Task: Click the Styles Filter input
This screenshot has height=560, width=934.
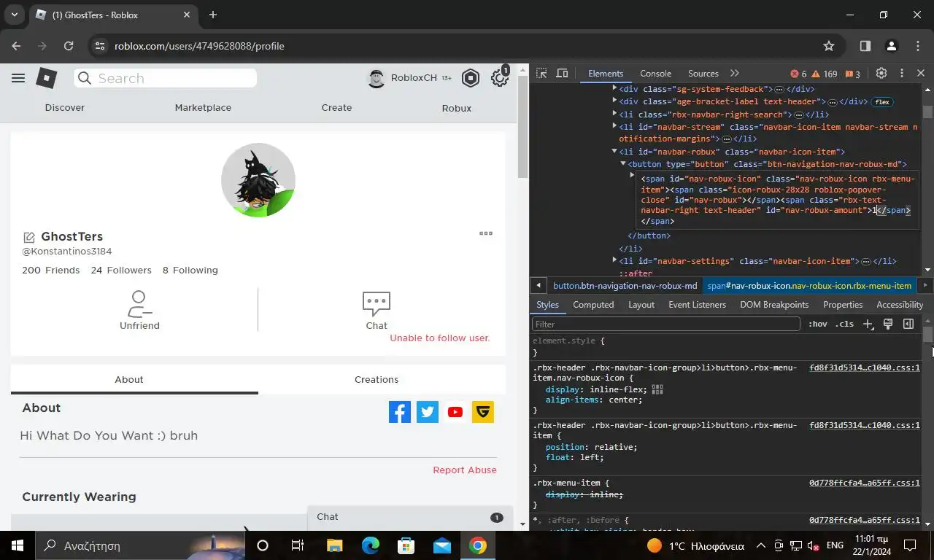Action: click(666, 324)
